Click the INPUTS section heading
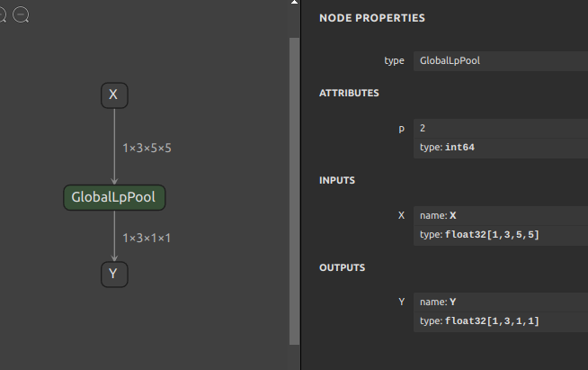 click(x=337, y=180)
